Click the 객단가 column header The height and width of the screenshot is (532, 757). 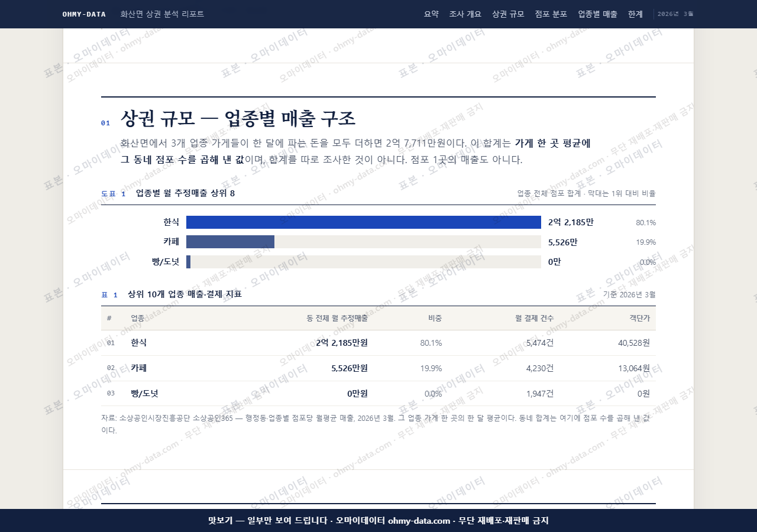click(x=640, y=318)
